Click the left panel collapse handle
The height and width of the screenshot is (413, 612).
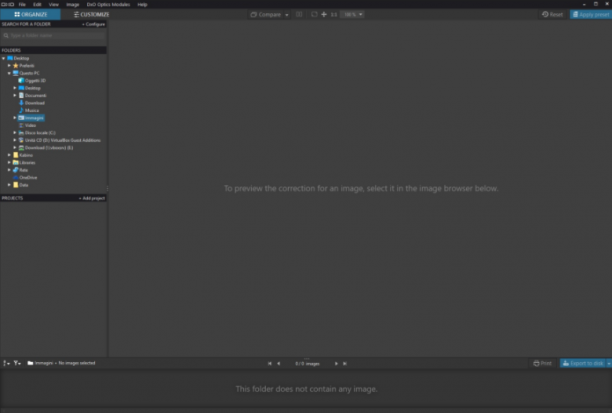107,188
